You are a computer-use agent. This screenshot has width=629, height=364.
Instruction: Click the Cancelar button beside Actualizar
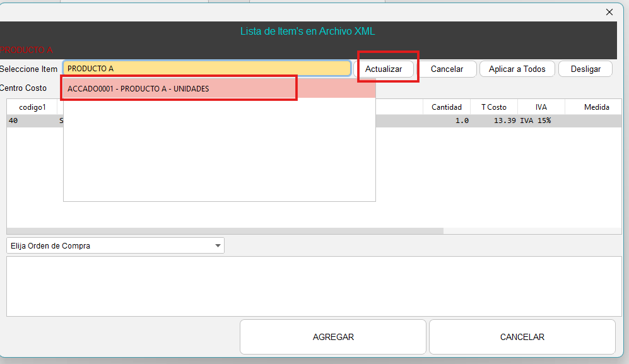point(447,69)
